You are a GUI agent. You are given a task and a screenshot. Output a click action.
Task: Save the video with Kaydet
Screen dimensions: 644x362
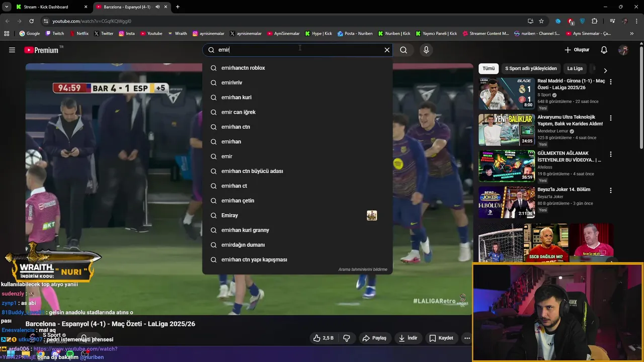441,338
